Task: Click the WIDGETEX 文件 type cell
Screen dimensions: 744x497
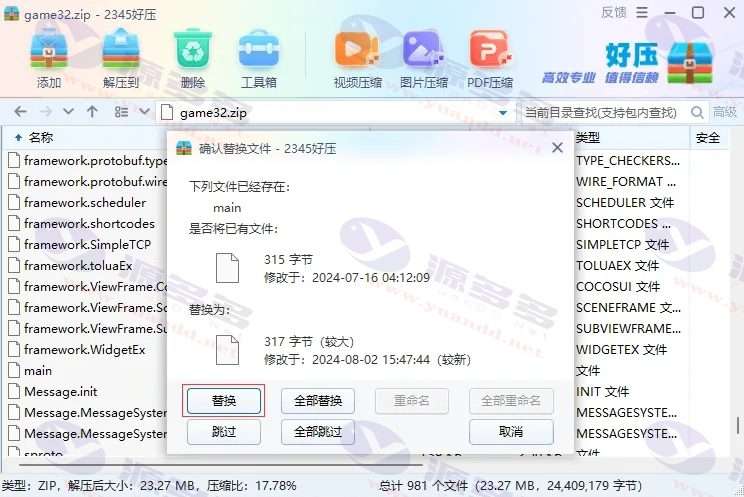Action: coord(622,350)
